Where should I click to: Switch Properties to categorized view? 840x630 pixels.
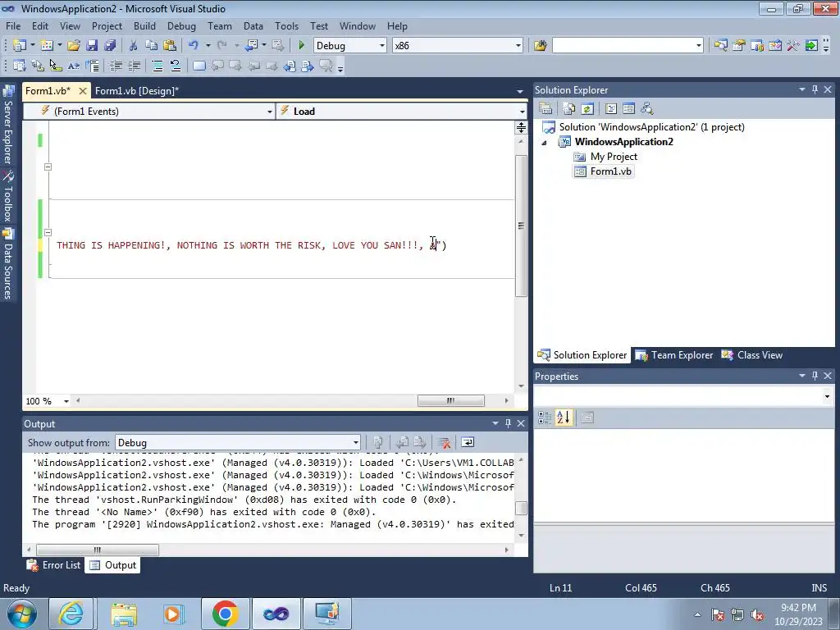[545, 418]
